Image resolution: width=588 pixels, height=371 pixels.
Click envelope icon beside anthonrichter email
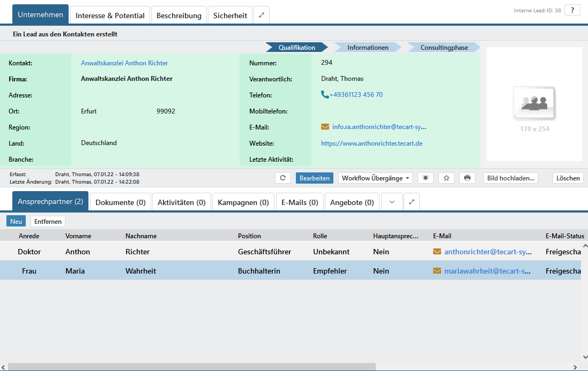coord(437,252)
